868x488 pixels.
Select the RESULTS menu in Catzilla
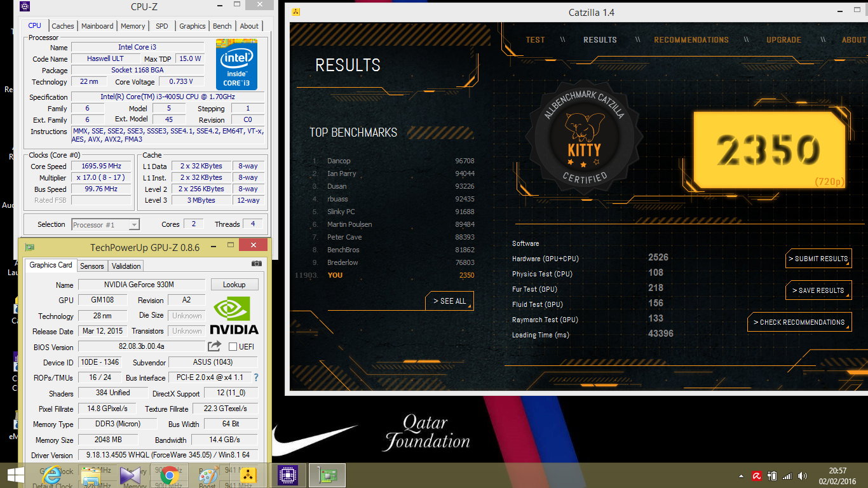(600, 39)
